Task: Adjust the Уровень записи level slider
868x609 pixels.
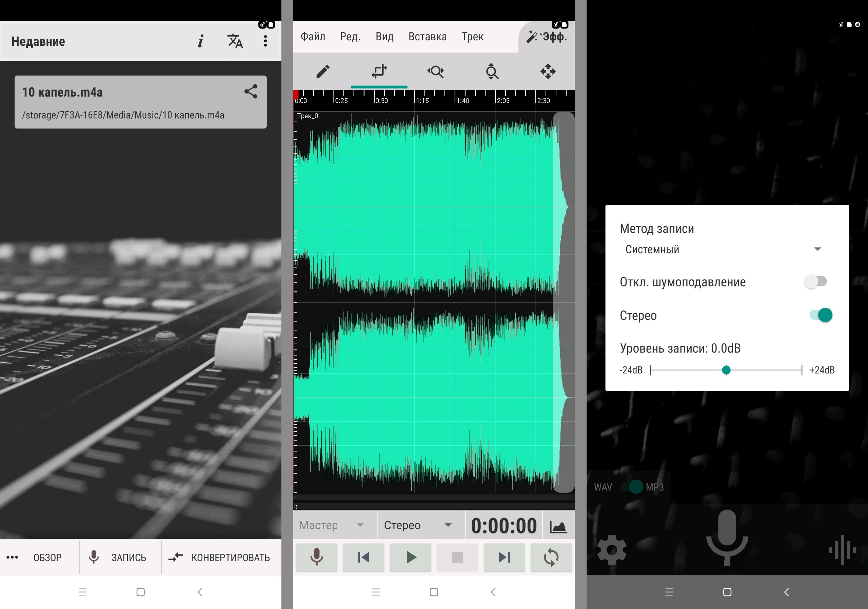Action: pos(726,370)
